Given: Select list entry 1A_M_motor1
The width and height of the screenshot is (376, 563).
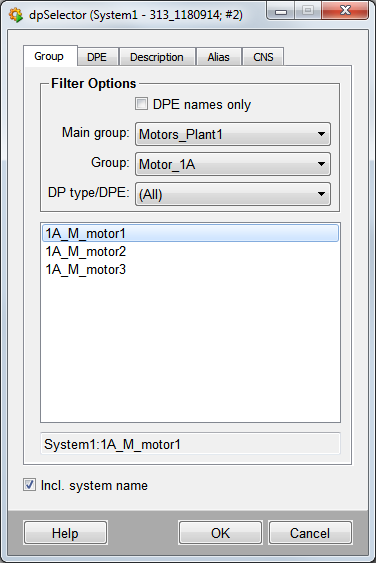Looking at the screenshot, I should 190,233.
